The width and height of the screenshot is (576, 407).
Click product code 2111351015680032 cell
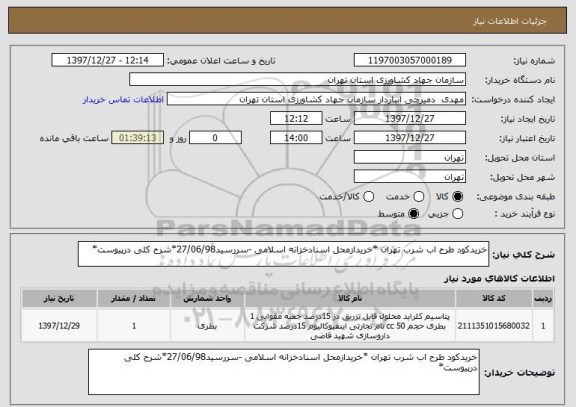494,326
